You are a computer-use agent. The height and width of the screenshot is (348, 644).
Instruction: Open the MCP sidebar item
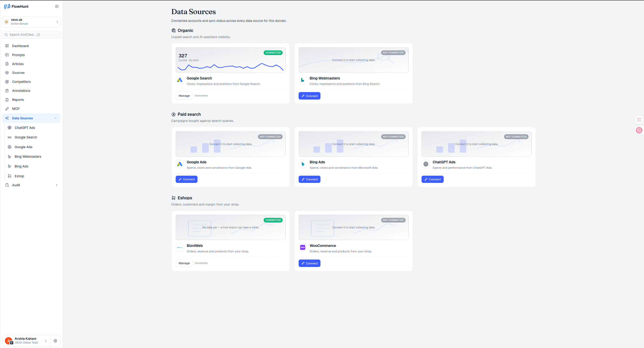[31, 109]
